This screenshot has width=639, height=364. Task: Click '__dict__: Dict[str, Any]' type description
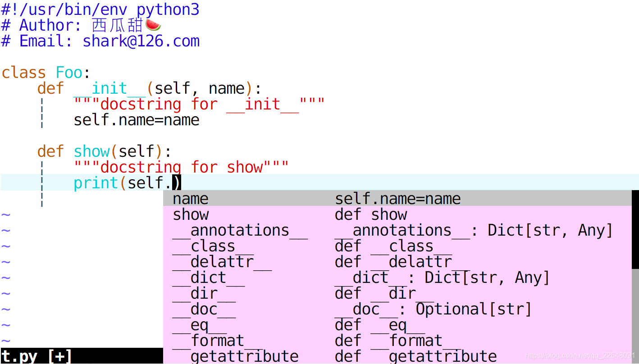[x=443, y=278]
